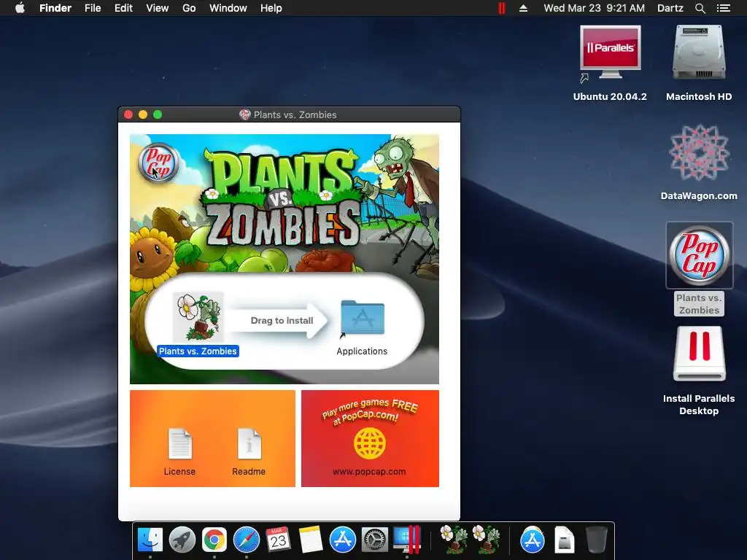Open Finder from the Dock
The height and width of the screenshot is (560, 747).
point(150,540)
